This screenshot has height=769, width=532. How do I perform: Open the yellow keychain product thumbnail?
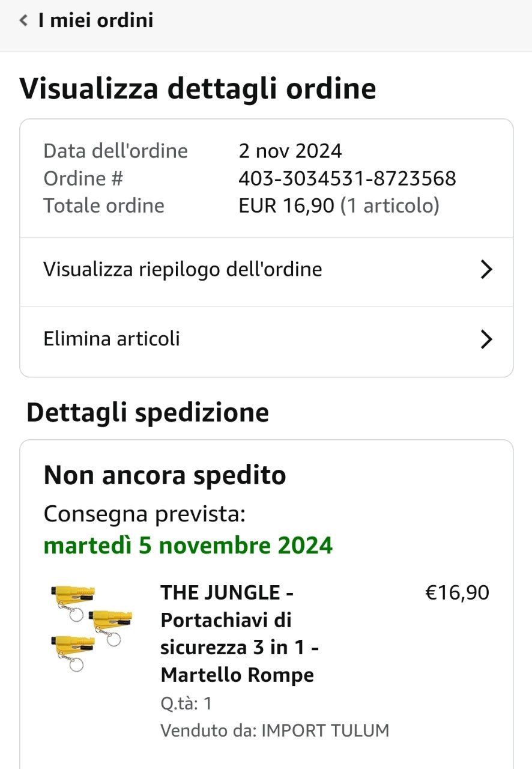[91, 628]
